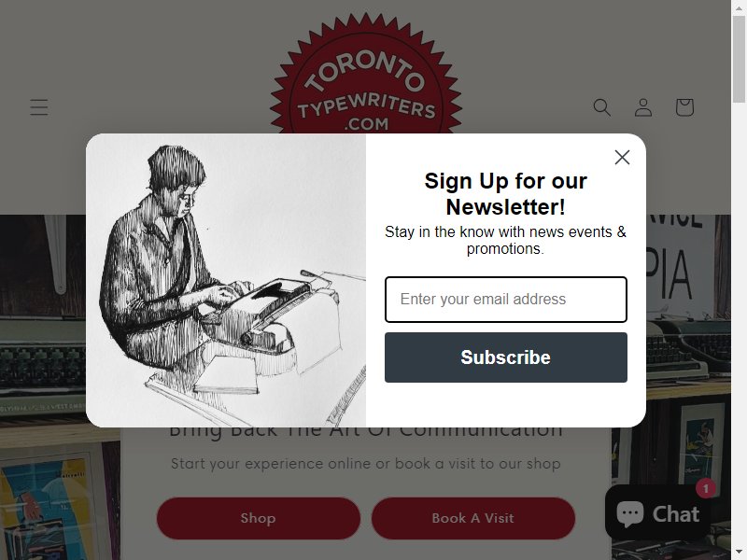Open the account login icon
The width and height of the screenshot is (747, 560).
click(x=643, y=107)
